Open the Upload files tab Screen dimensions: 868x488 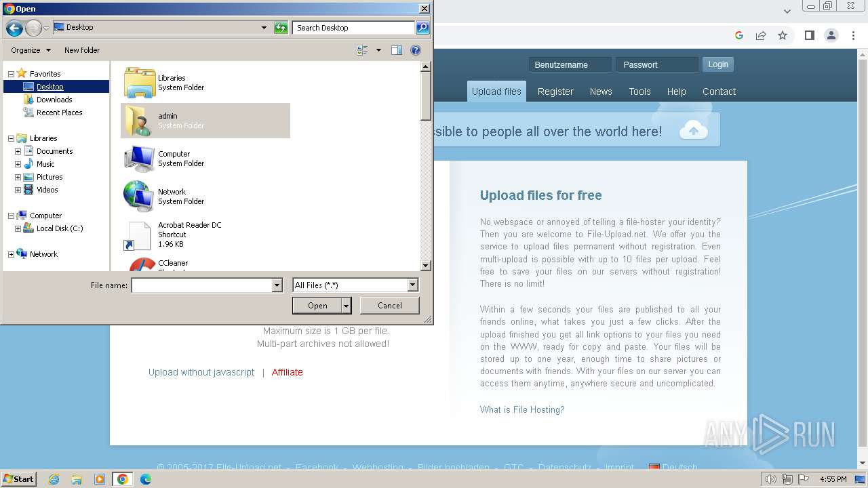pyautogui.click(x=496, y=91)
